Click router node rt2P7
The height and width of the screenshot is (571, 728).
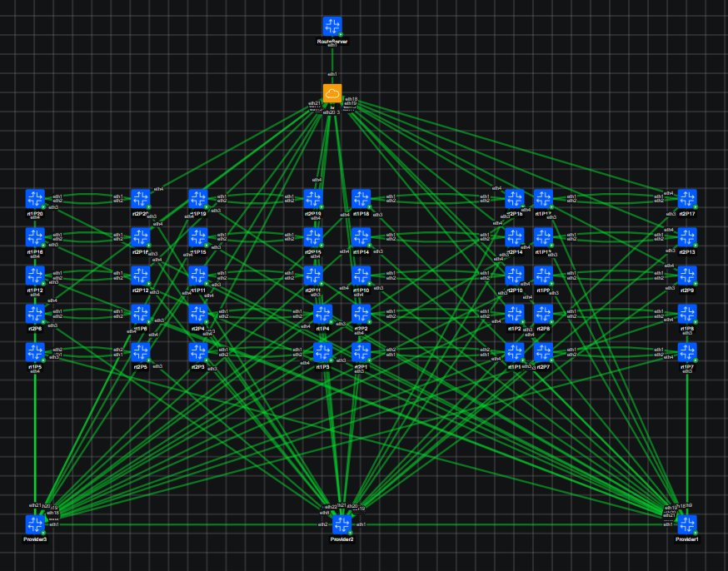coord(543,353)
